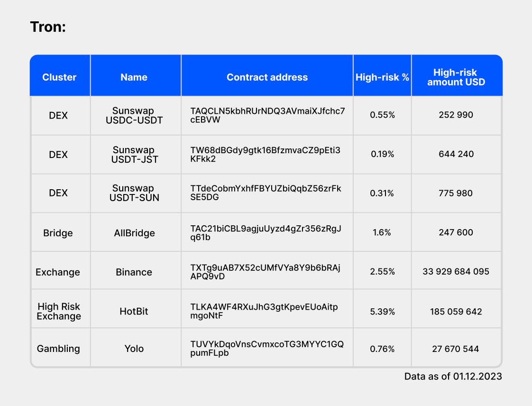
Task: Select the address starting with TUVYkDqoVn
Action: [267, 349]
